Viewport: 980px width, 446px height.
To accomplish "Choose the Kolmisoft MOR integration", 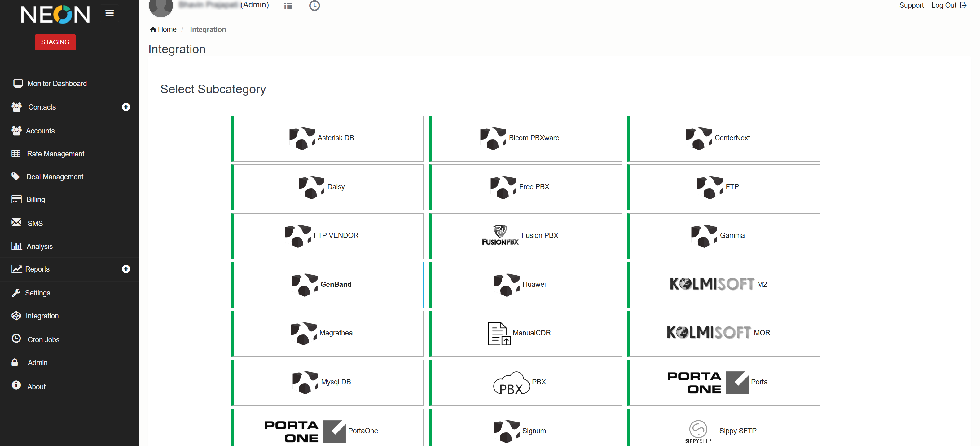I will click(x=723, y=333).
